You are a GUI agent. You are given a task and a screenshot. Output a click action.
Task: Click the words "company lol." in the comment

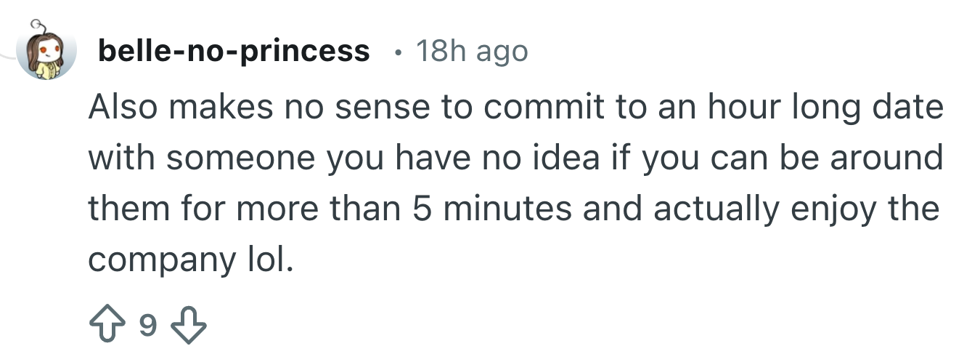pyautogui.click(x=192, y=260)
